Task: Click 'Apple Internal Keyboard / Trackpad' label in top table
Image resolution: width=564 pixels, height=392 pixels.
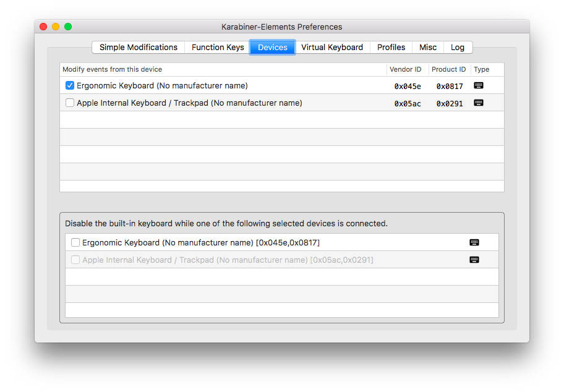Action: click(x=189, y=103)
